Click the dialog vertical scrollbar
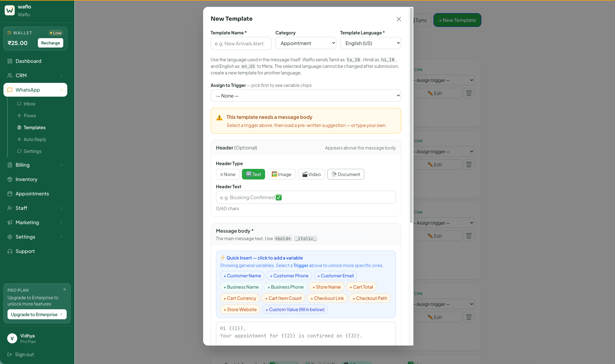Screen dimensions: 615x364 click(411, 115)
